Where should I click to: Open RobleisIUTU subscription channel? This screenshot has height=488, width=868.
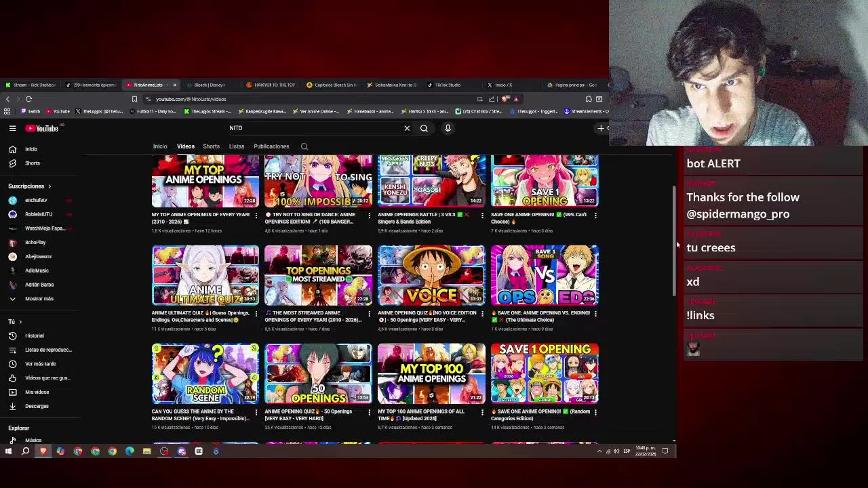pos(41,214)
